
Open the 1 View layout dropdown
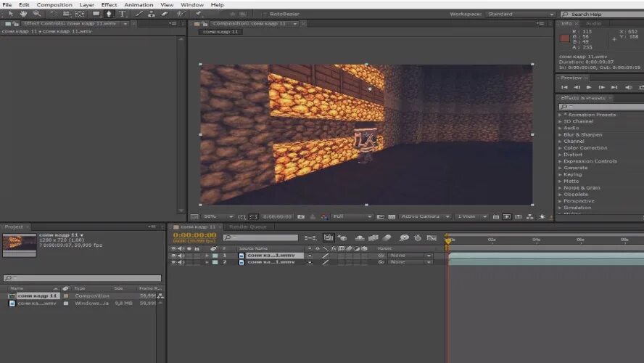click(x=472, y=216)
